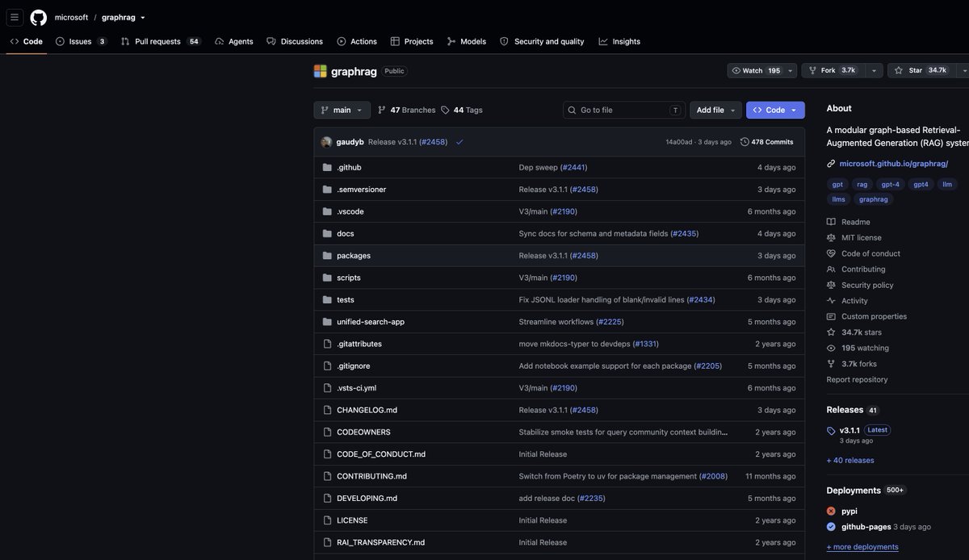Open commit history clock icon

(x=745, y=142)
